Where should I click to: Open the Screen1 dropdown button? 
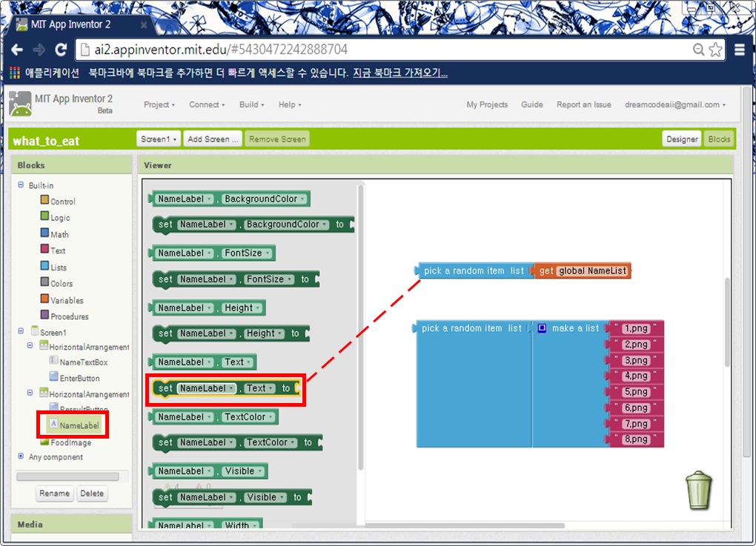point(159,139)
